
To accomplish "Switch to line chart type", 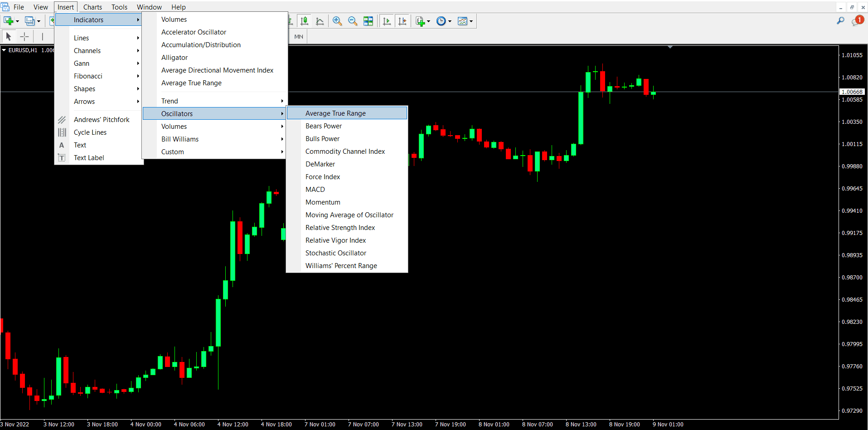I will pos(320,21).
